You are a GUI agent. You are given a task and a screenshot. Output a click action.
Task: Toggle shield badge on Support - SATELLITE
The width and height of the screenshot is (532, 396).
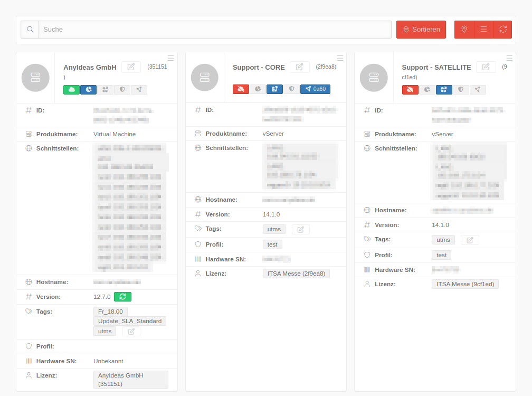point(461,90)
